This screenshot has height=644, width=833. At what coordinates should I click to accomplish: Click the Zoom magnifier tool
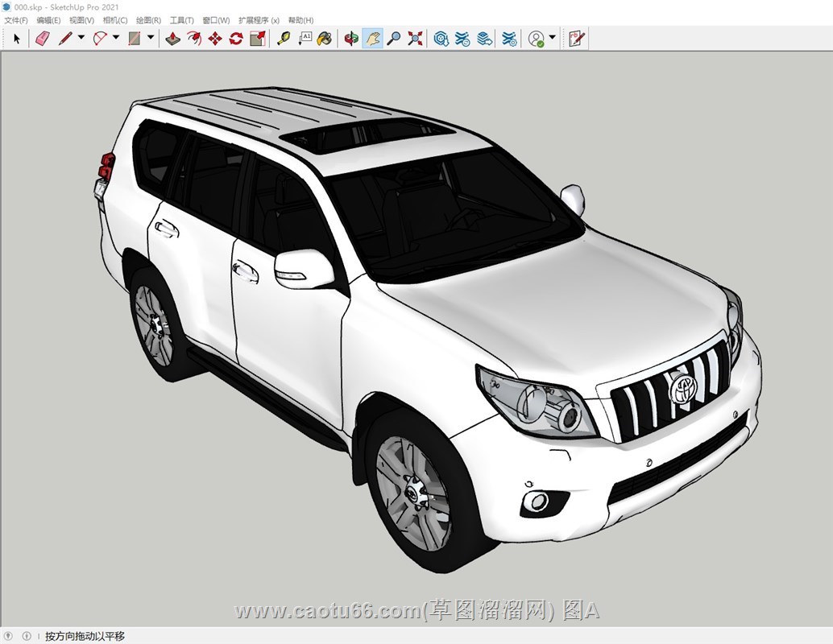[x=394, y=38]
